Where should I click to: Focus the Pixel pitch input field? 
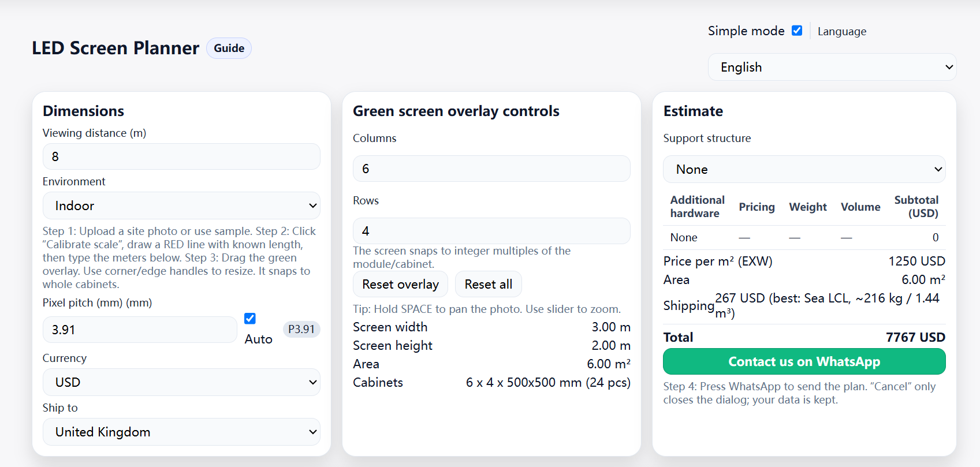click(x=140, y=330)
